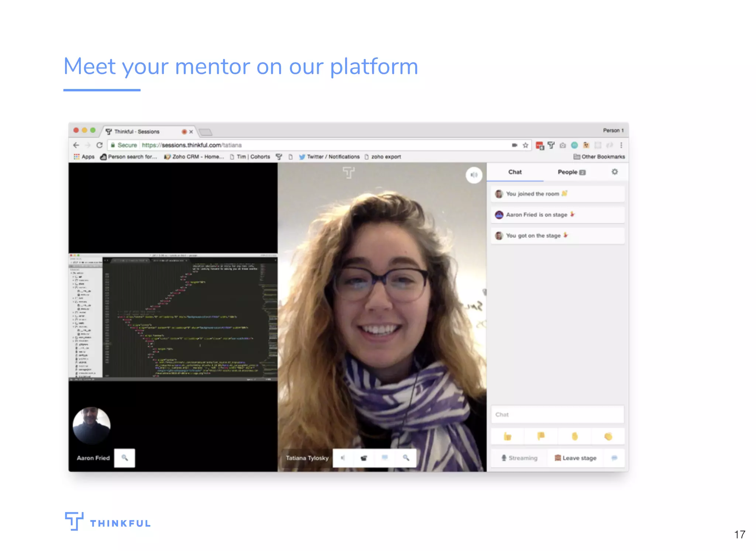Open the Chrome three-dot menu
The height and width of the screenshot is (551, 756).
(x=621, y=145)
